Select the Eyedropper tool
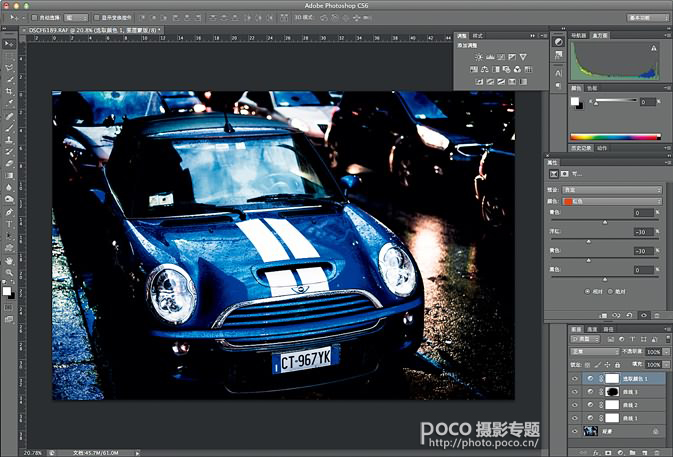673x457 pixels. [9, 103]
